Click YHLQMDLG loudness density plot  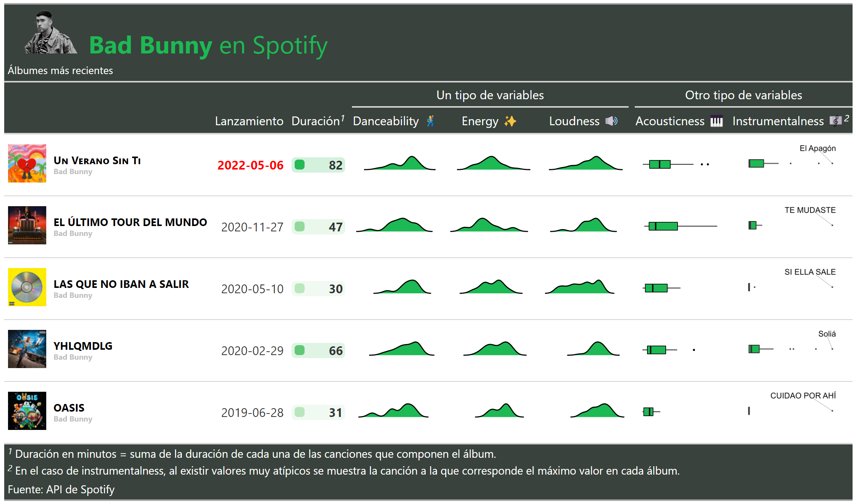pyautogui.click(x=593, y=349)
